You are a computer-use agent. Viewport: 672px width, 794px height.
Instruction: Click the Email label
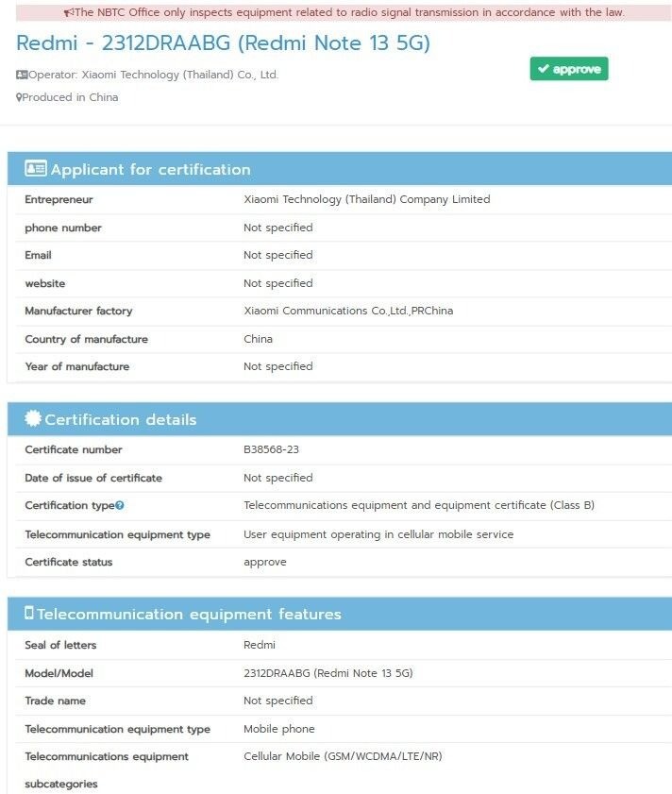tap(38, 255)
